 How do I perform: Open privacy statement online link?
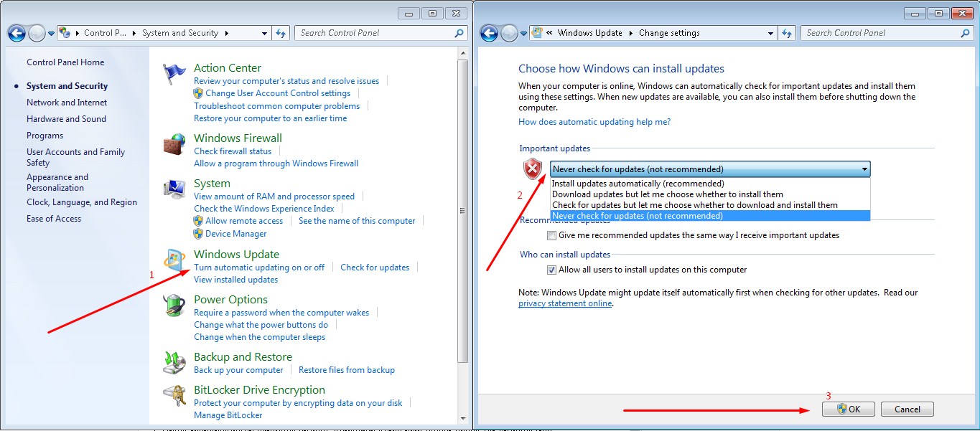tap(565, 303)
